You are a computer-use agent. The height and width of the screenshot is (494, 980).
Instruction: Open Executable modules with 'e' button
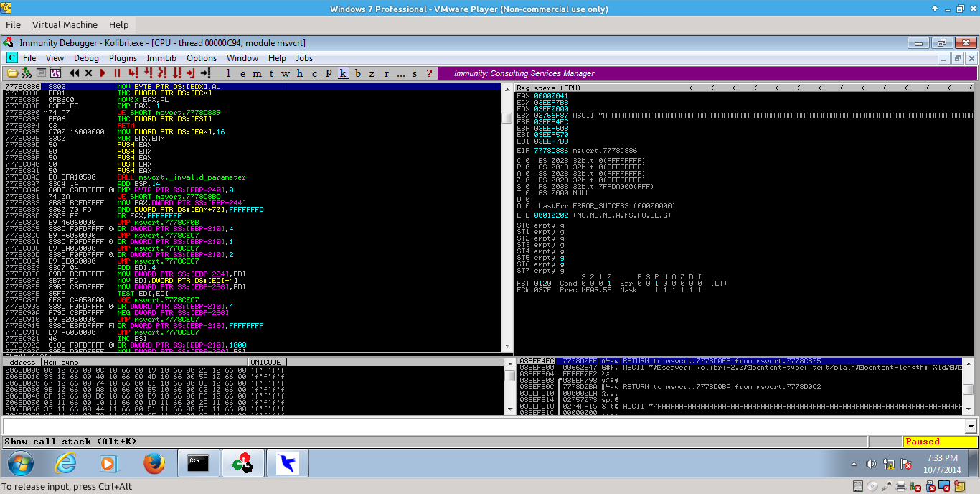click(241, 73)
